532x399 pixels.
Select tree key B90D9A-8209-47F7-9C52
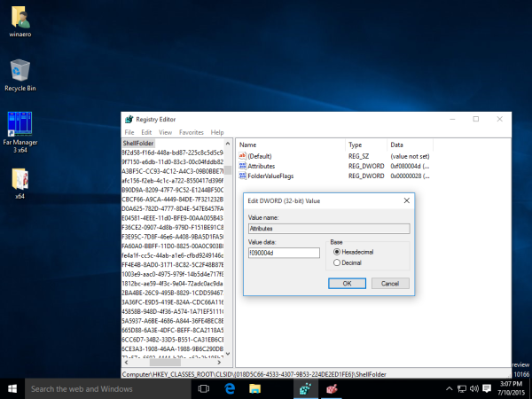[x=173, y=190]
